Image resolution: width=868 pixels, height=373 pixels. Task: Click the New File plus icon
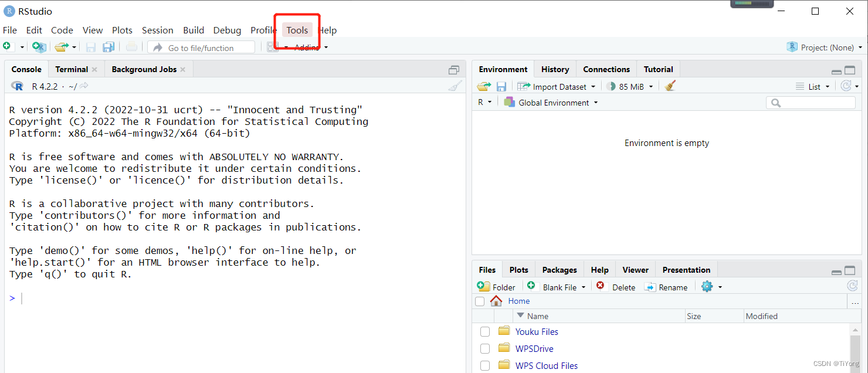click(x=6, y=46)
